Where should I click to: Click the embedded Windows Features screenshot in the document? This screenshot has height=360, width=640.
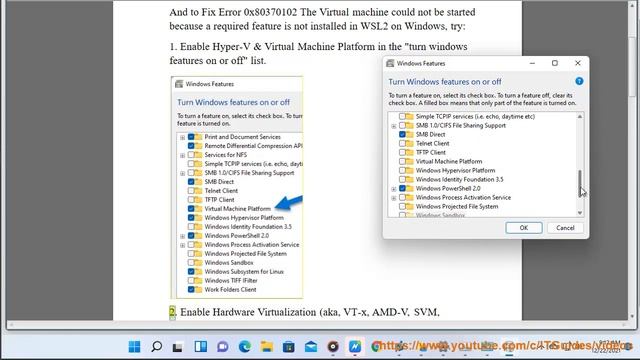pyautogui.click(x=237, y=187)
